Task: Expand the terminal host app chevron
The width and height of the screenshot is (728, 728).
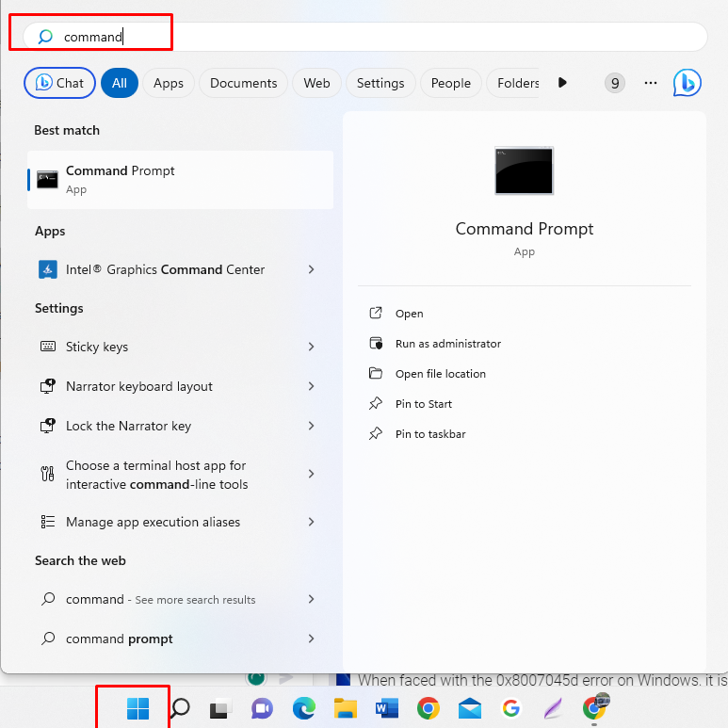Action: (x=311, y=474)
